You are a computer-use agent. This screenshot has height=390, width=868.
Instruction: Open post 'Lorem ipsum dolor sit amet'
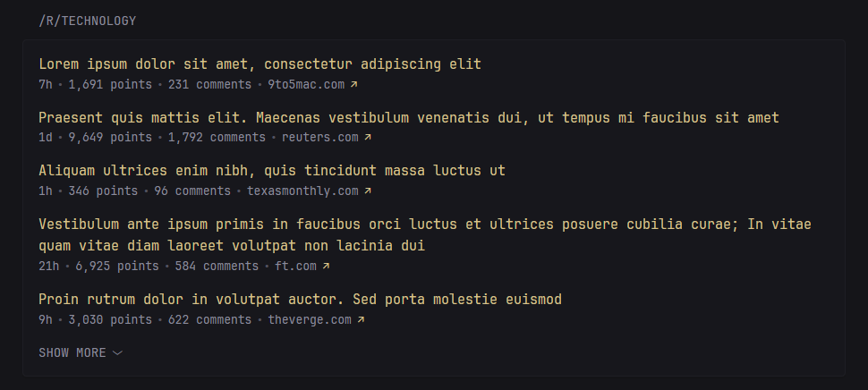click(x=260, y=64)
